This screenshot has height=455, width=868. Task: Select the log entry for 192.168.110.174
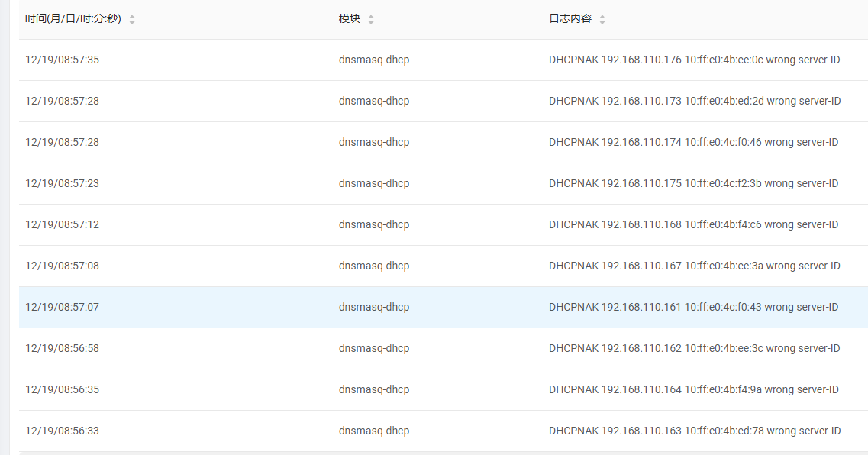point(693,143)
